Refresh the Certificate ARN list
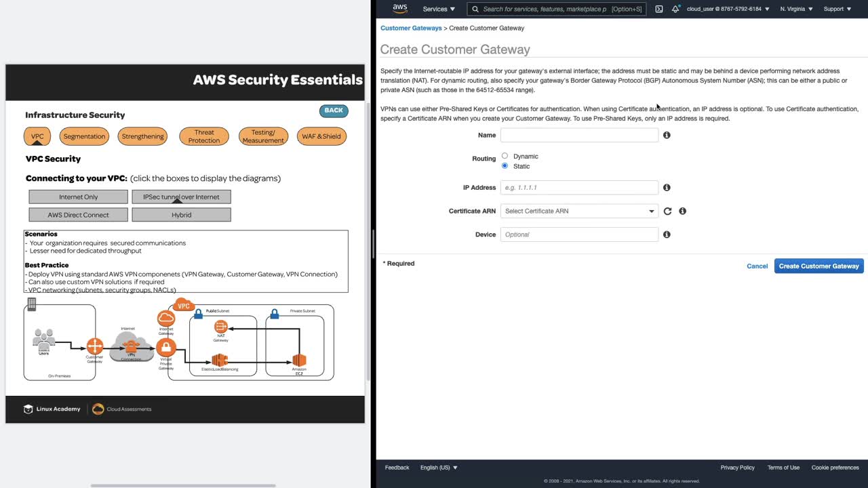The image size is (868, 488). click(667, 211)
